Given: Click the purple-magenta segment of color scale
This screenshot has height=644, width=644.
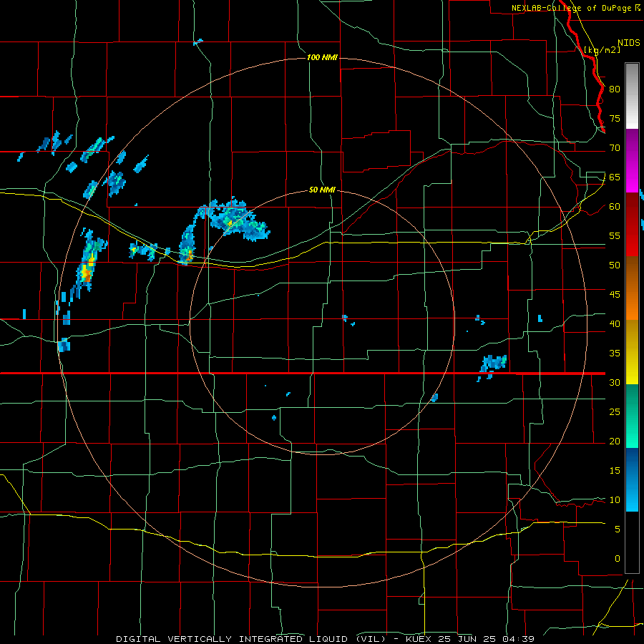Looking at the screenshot, I should coord(632,160).
